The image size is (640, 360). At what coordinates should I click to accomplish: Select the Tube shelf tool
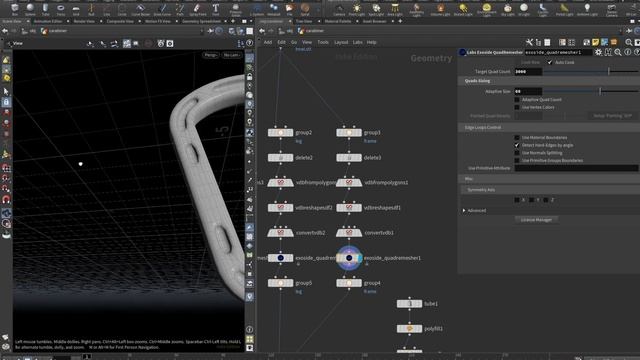pos(45,9)
